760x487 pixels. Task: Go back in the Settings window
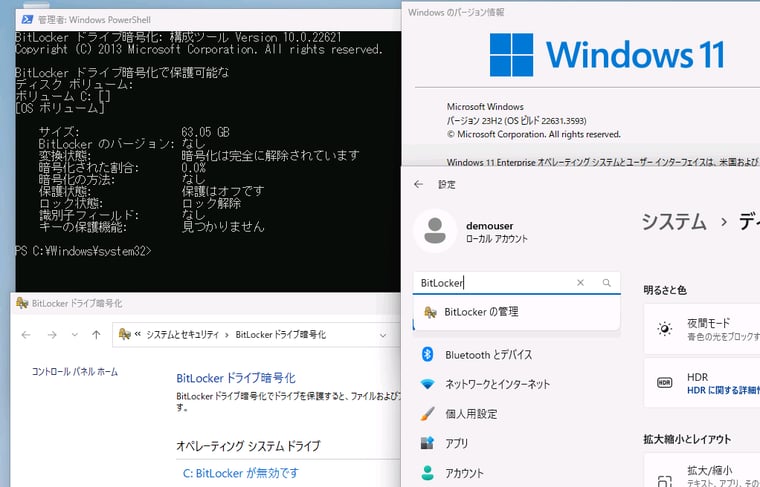pos(419,184)
